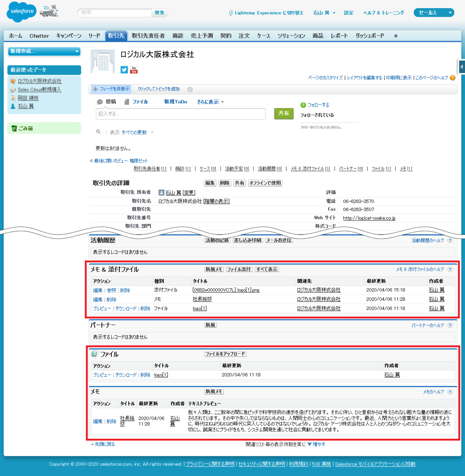The width and height of the screenshot is (465, 476).
Task: Click ファイル添付 button
Action: [239, 269]
